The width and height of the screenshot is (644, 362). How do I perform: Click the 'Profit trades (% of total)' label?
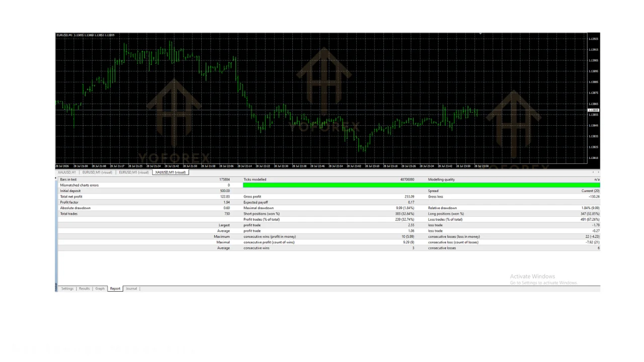pos(262,220)
